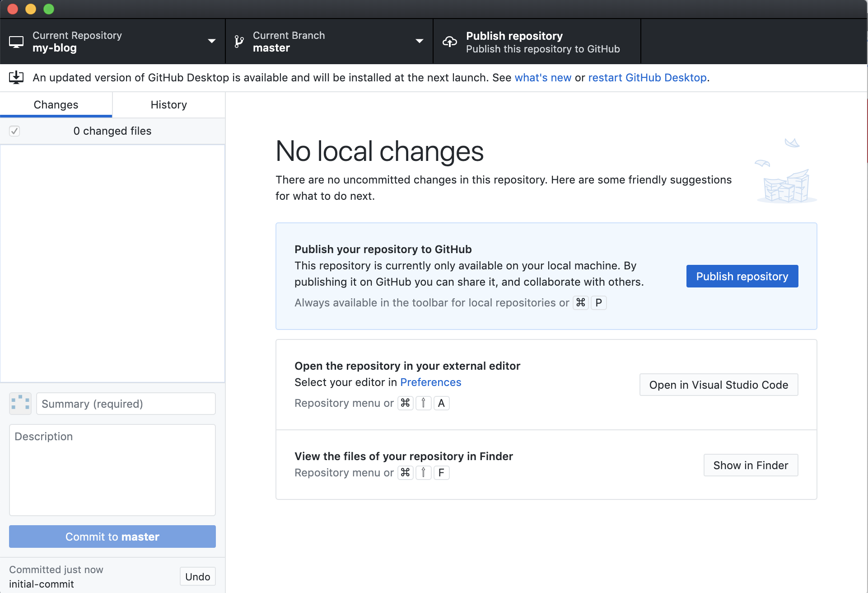Click the "No local changes" heading
The height and width of the screenshot is (593, 868).
pos(379,151)
